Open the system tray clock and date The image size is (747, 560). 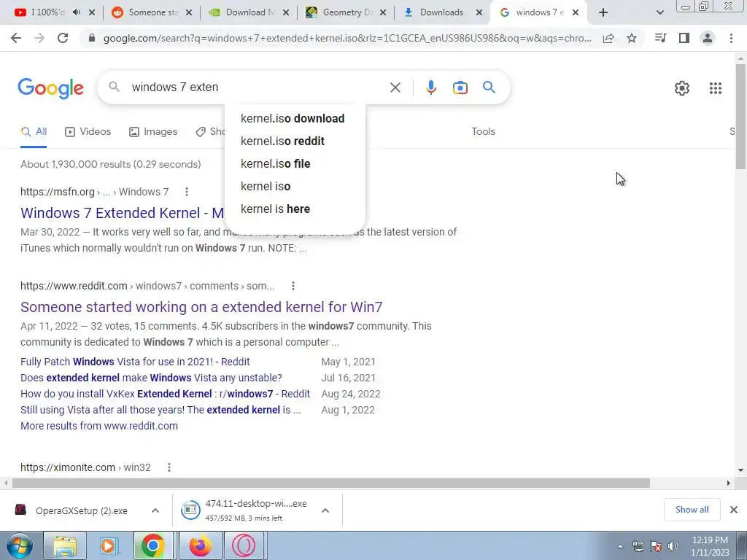710,546
